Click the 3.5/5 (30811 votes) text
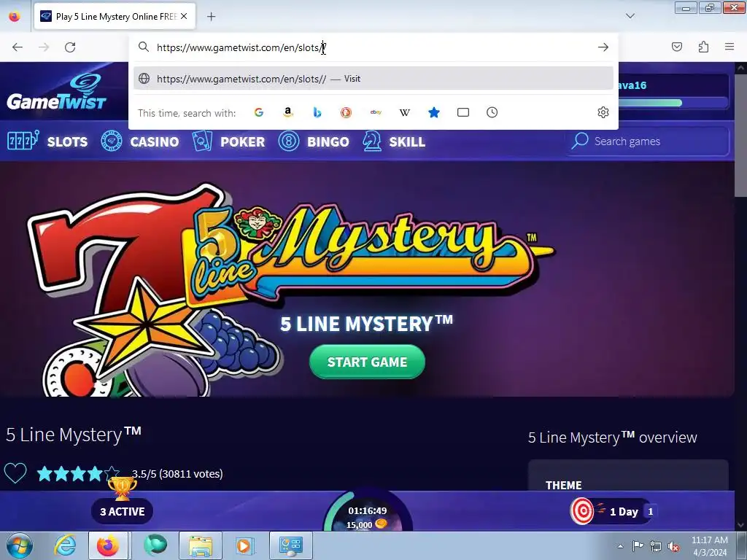The image size is (747, 560). [177, 474]
